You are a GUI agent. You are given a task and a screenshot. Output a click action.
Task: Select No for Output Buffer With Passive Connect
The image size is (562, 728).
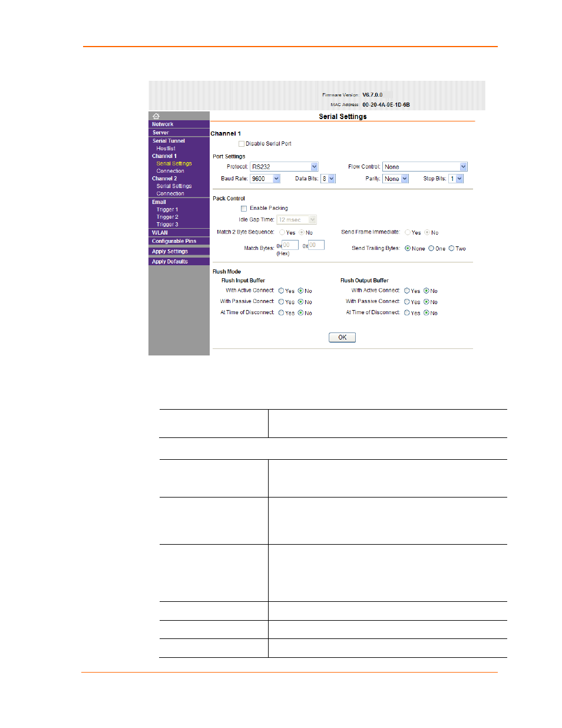coord(427,302)
